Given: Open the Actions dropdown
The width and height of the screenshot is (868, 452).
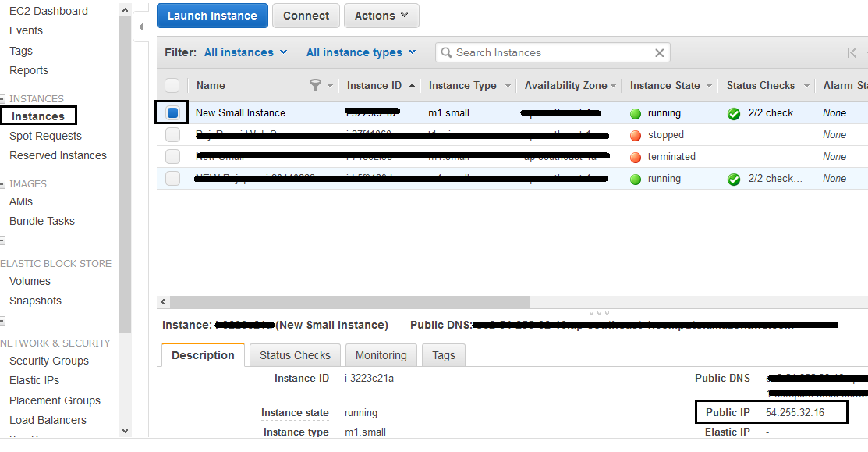Looking at the screenshot, I should [381, 16].
